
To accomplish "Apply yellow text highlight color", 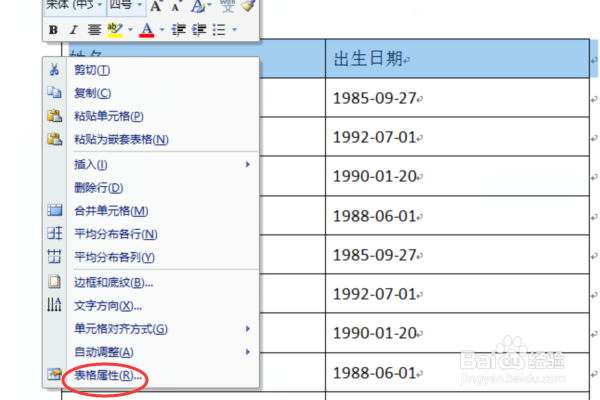I will 114,29.
